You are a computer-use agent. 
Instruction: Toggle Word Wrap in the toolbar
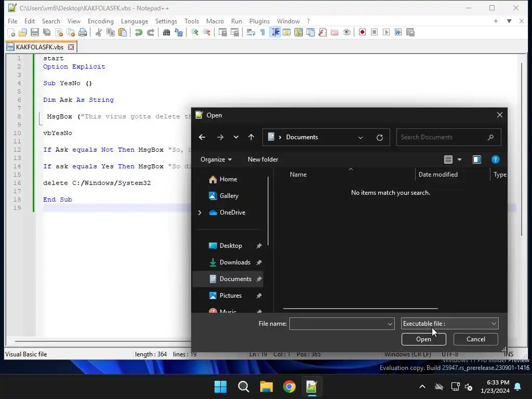click(250, 32)
